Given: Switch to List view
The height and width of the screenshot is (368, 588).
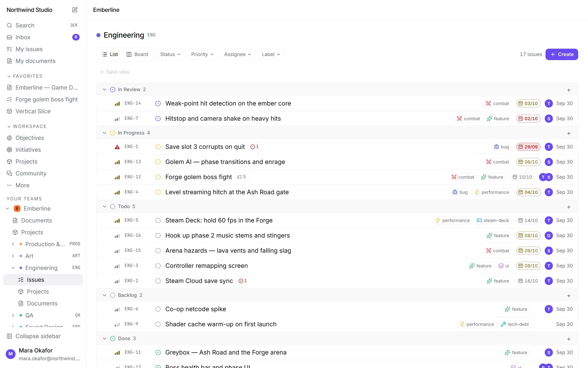Looking at the screenshot, I should (x=110, y=54).
